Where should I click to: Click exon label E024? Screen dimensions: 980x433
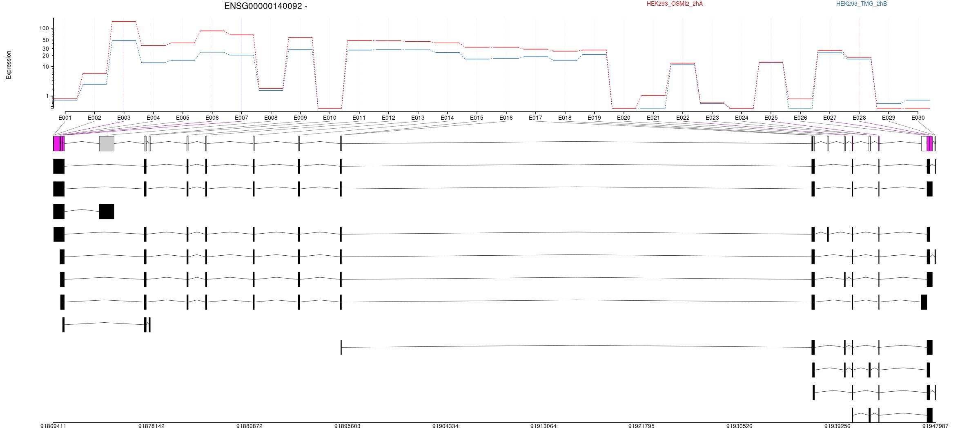[x=742, y=118]
